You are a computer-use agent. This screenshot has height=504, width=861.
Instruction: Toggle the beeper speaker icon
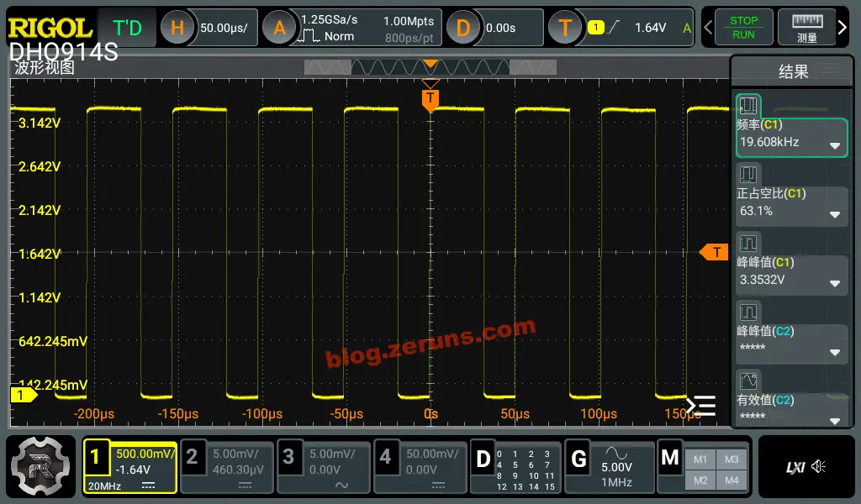click(x=819, y=466)
